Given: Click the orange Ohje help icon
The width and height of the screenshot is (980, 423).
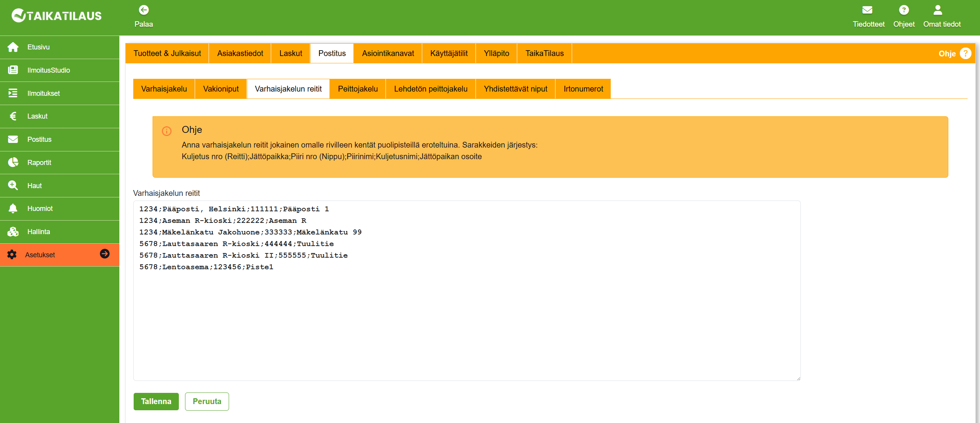Looking at the screenshot, I should [965, 53].
